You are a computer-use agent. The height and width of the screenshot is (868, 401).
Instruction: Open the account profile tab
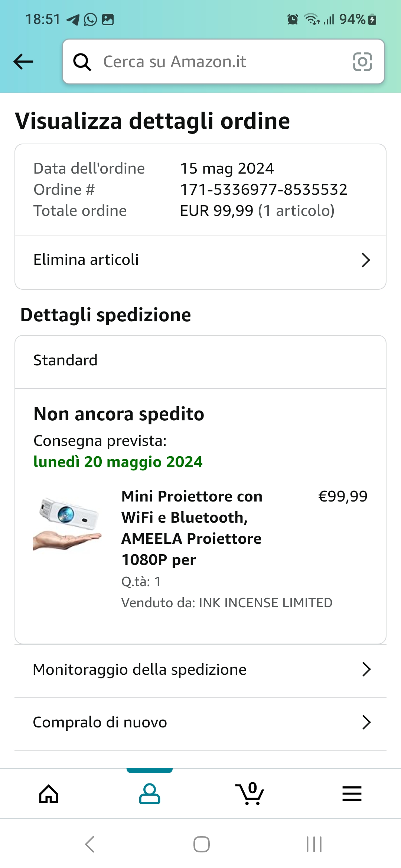point(149,794)
